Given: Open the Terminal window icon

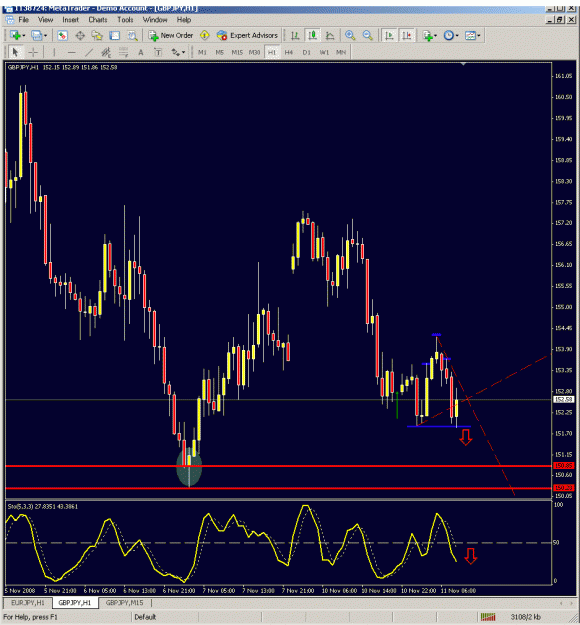Looking at the screenshot, I should 115,35.
